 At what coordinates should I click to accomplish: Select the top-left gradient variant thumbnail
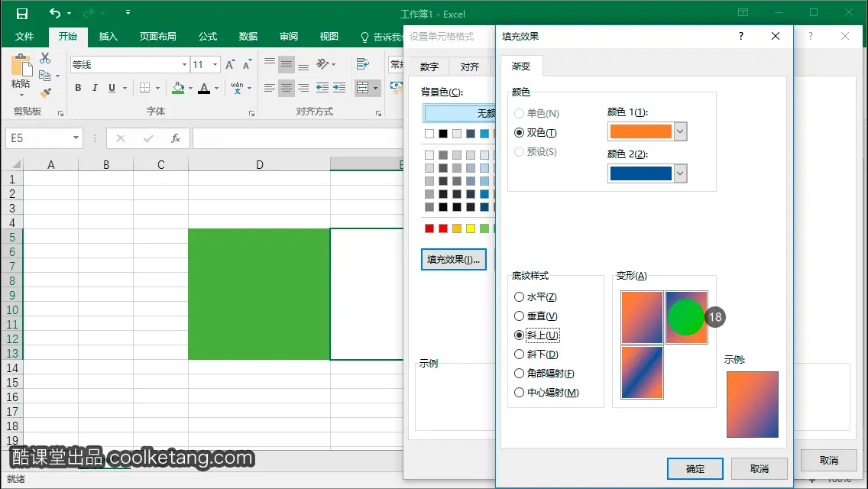click(642, 317)
